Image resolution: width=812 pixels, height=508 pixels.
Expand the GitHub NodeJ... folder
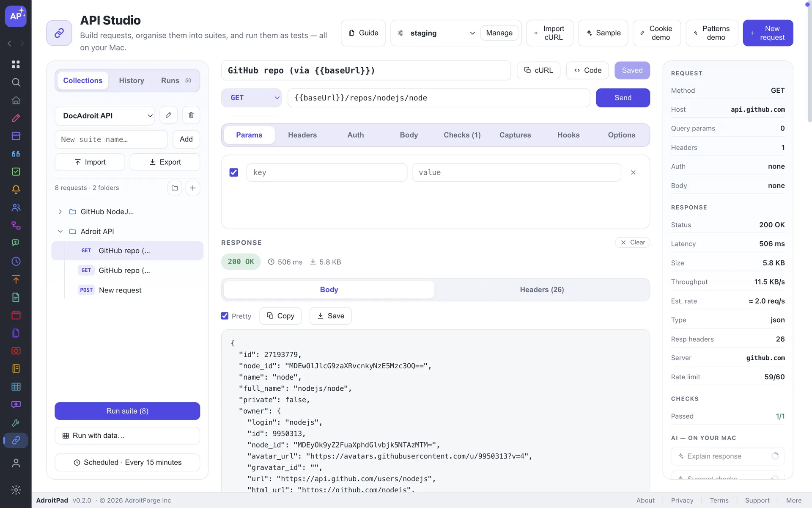(60, 212)
